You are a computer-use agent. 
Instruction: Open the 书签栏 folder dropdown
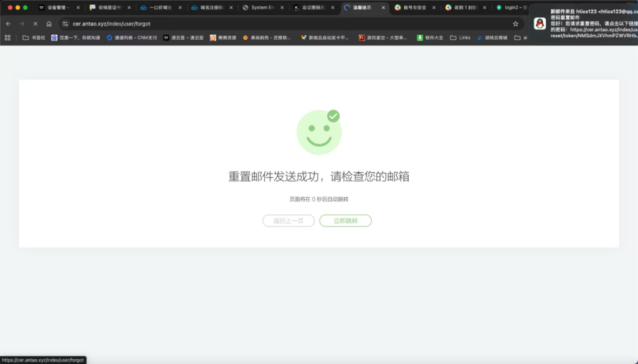tap(31, 37)
